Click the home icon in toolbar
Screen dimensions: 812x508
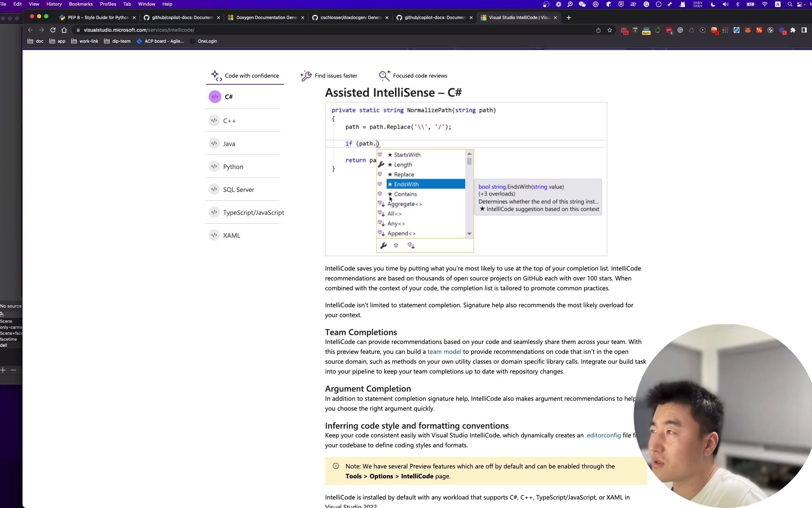point(64,30)
